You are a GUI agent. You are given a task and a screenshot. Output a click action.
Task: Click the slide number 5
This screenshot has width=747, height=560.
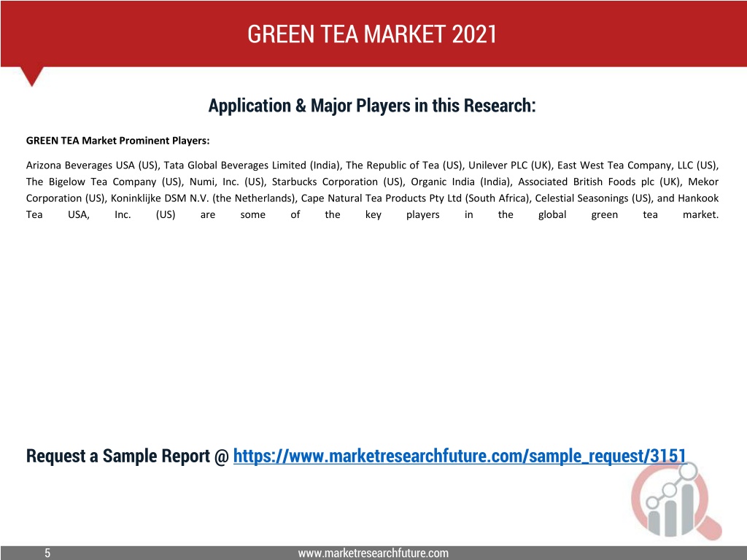[x=47, y=553]
